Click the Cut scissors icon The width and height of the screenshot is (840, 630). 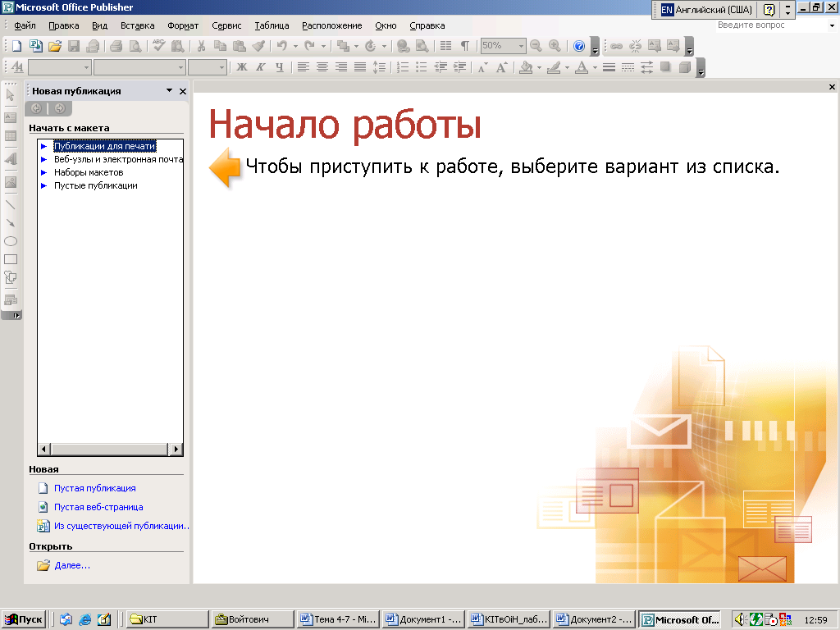point(202,46)
